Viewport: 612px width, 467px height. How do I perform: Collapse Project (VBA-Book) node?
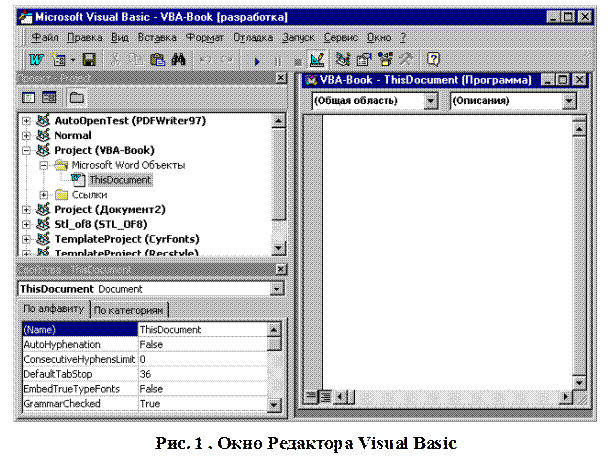click(x=26, y=150)
